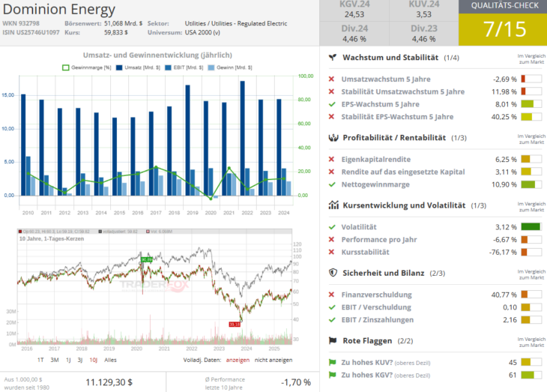Click the green high price marker on the chart
The image size is (547, 392).
(147, 259)
